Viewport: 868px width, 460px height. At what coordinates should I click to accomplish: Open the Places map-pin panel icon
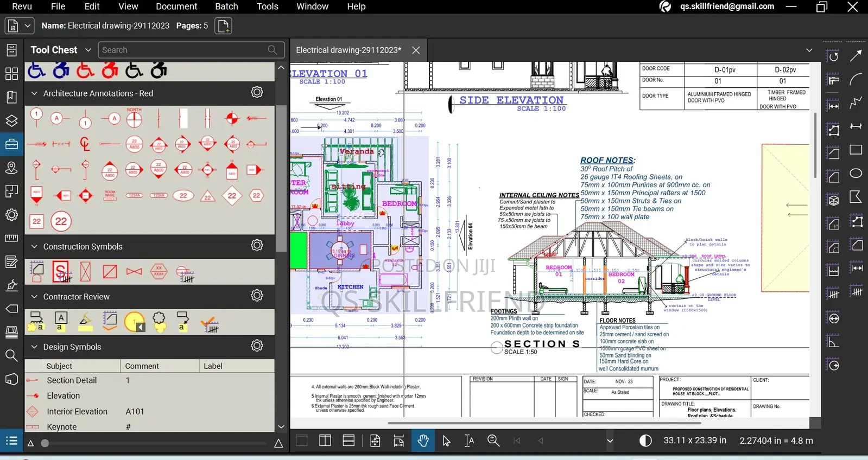[x=11, y=168]
